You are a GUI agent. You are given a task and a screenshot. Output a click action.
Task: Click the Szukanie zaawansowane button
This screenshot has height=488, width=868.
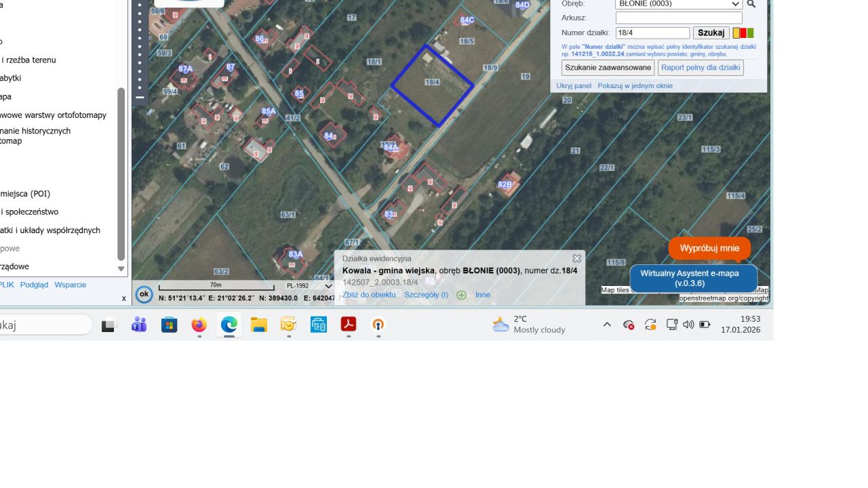click(x=608, y=68)
